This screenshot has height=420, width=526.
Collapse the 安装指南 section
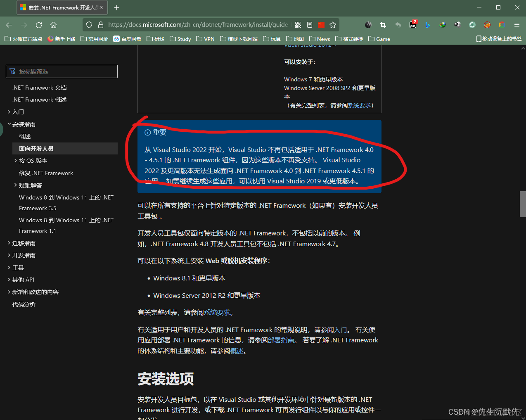click(x=9, y=124)
